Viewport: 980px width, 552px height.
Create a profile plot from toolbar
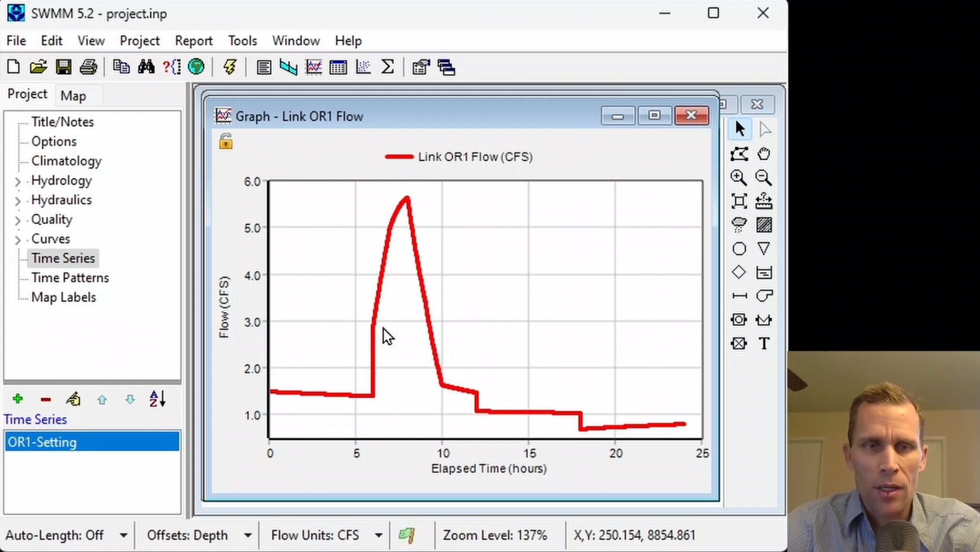[288, 67]
